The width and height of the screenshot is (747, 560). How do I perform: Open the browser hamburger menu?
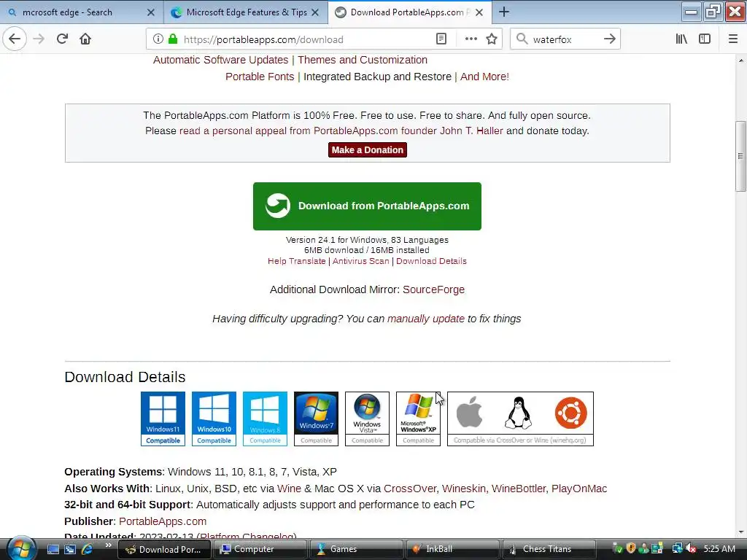pos(733,39)
